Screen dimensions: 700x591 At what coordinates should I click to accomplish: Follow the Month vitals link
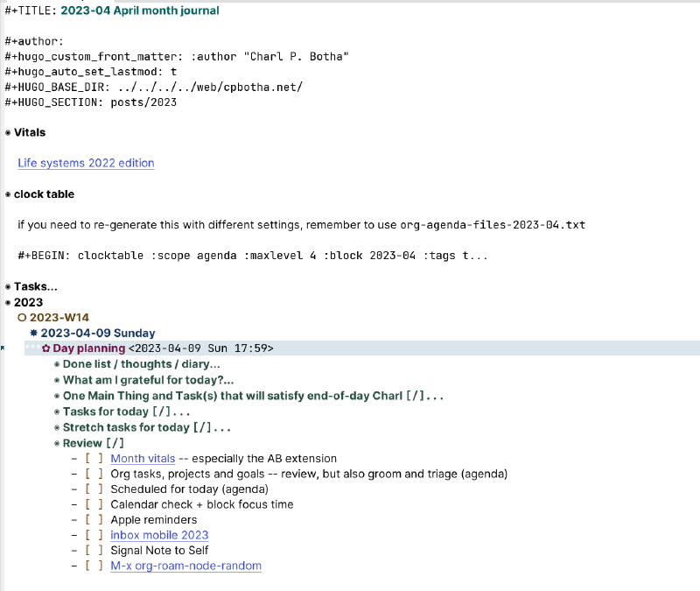pos(142,458)
